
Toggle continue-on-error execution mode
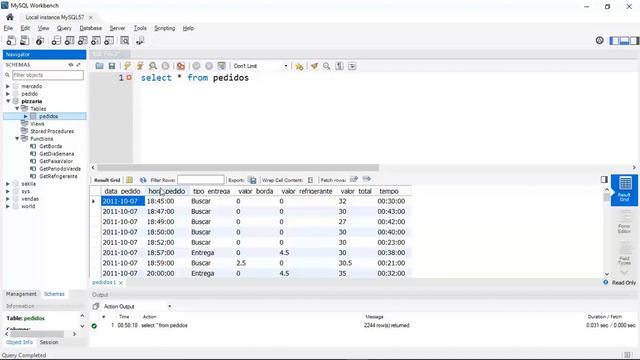[x=181, y=66]
